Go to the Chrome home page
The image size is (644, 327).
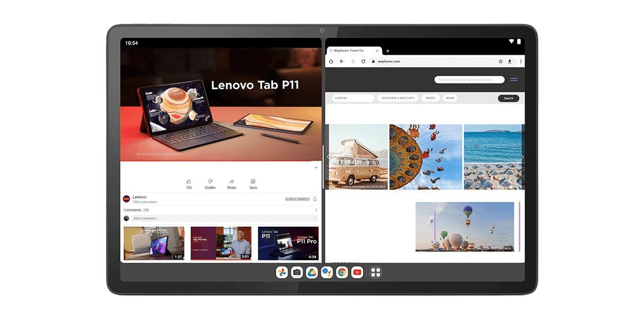coord(331,62)
